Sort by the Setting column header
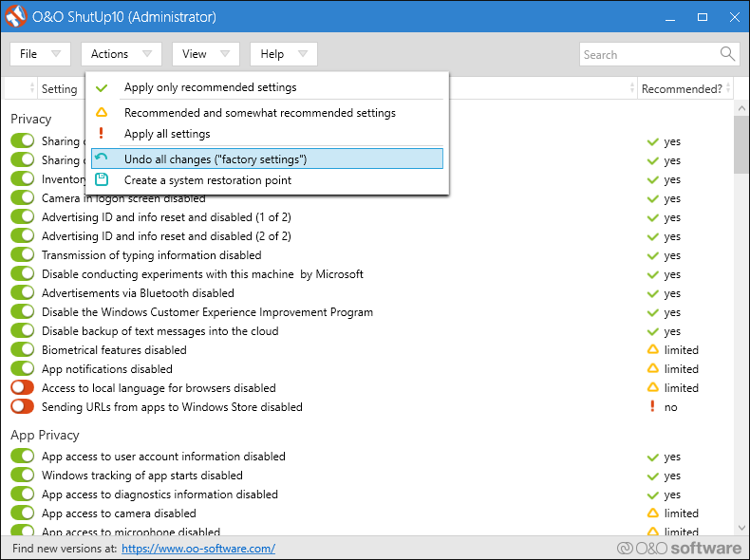 [59, 89]
